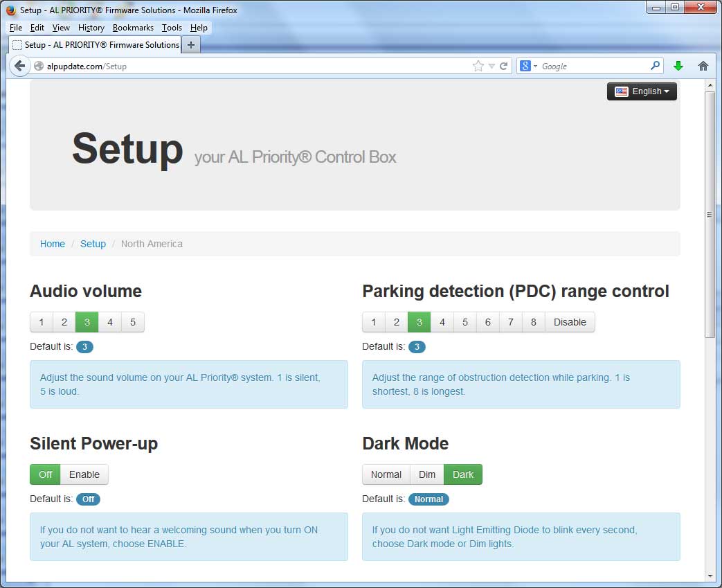Set Dark Mode to Normal
The height and width of the screenshot is (588, 722).
click(386, 474)
